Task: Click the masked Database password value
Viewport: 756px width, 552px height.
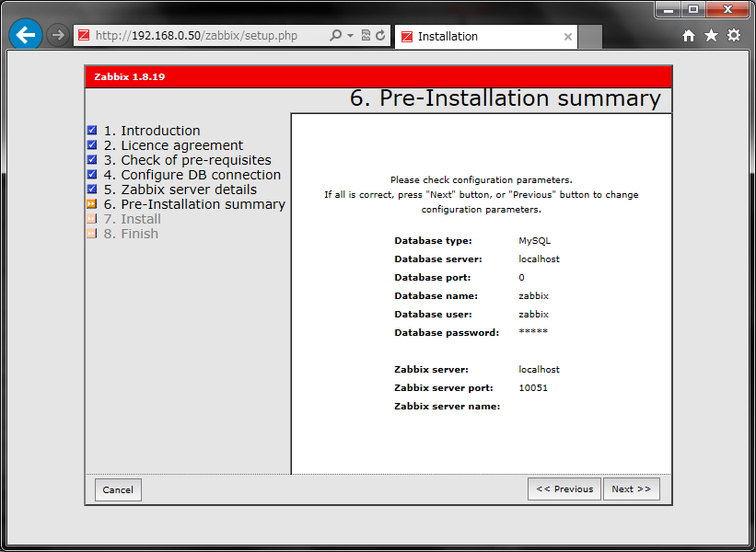Action: [533, 331]
